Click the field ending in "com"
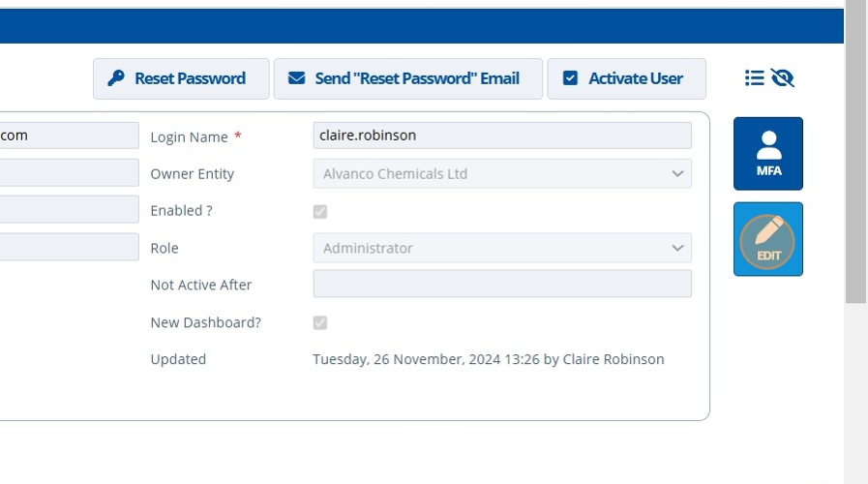 click(x=68, y=136)
